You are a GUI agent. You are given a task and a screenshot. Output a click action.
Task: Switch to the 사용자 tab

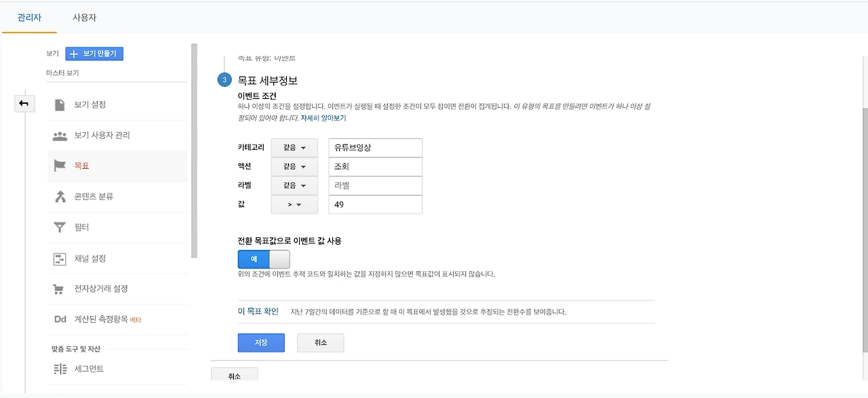point(85,18)
